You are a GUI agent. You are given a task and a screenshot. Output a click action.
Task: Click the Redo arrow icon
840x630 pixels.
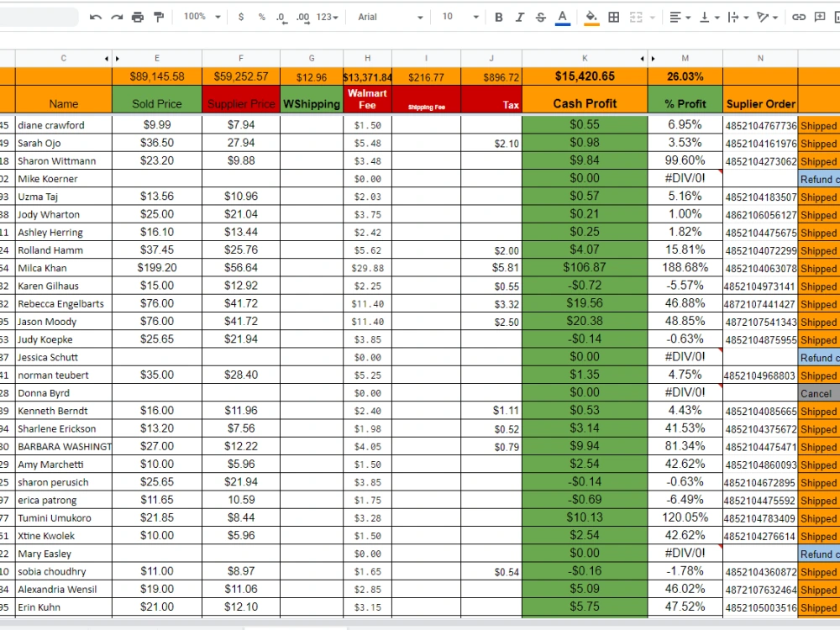(x=117, y=17)
